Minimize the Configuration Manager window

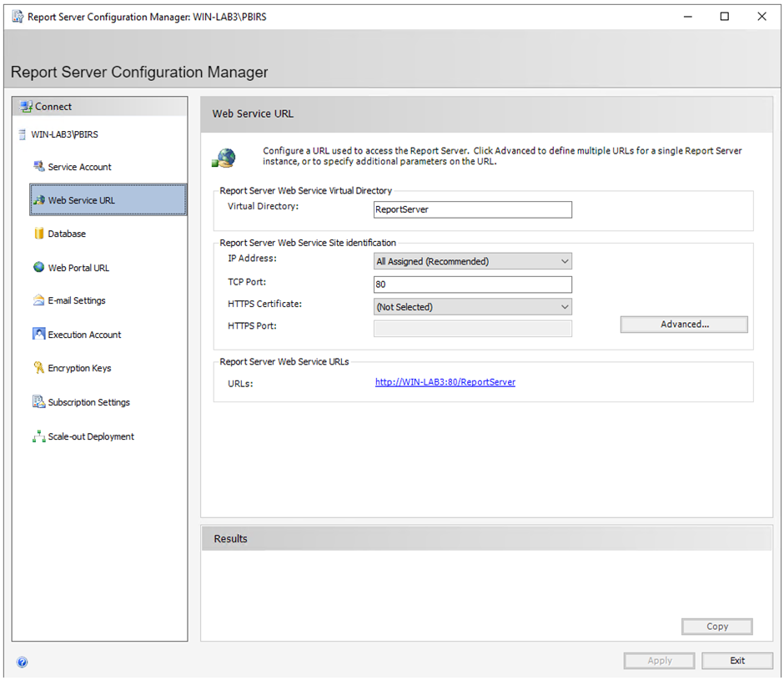coord(688,17)
